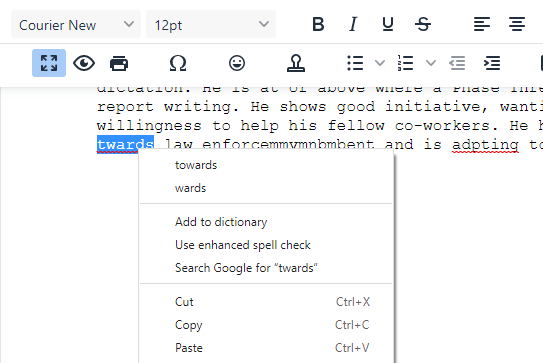Open the Courier New font dropdown
The width and height of the screenshot is (543, 363).
click(x=76, y=24)
